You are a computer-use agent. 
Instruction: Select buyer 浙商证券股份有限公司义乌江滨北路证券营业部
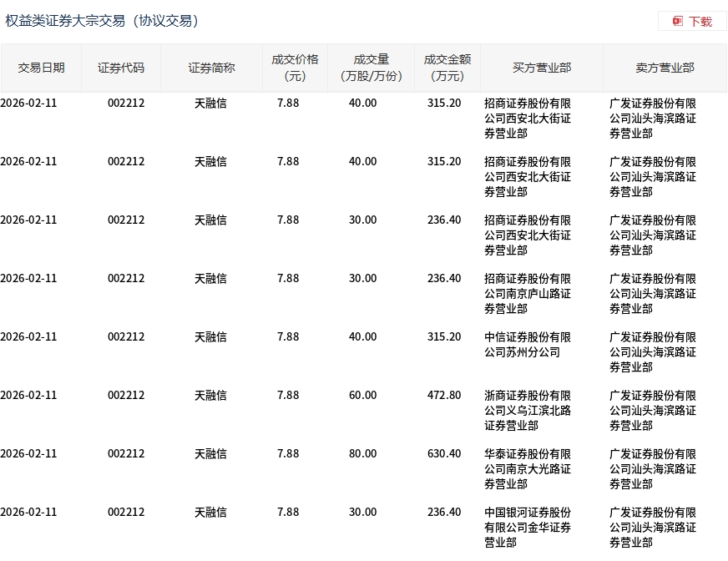(x=528, y=411)
